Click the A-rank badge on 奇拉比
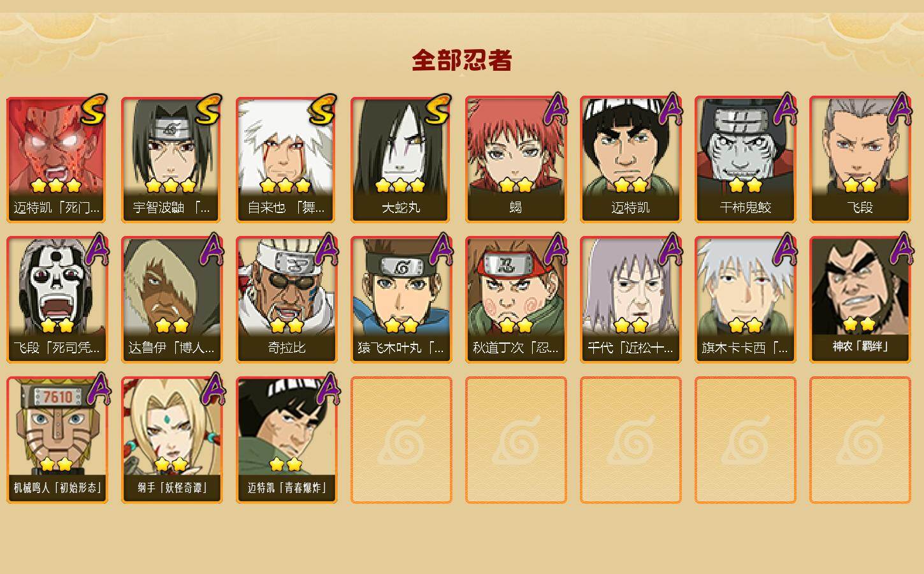924x574 pixels. (x=326, y=249)
